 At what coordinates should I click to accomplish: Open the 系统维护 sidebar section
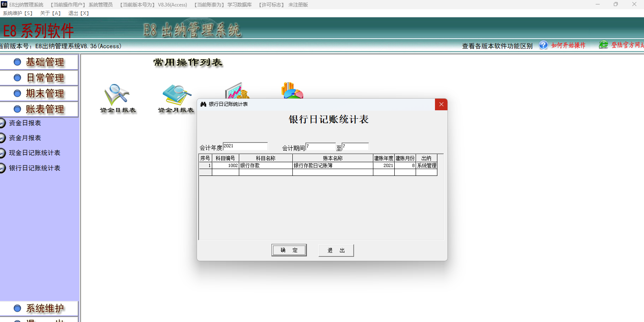coord(39,308)
